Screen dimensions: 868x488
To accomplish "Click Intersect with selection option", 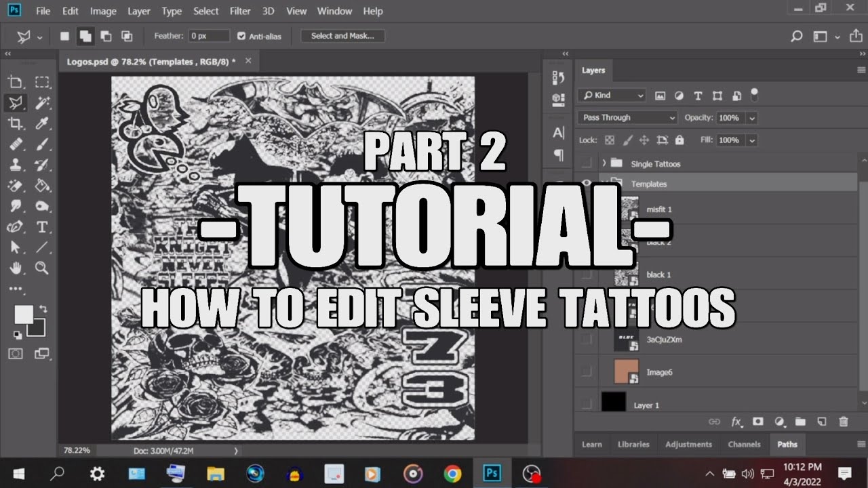I will pos(127,36).
